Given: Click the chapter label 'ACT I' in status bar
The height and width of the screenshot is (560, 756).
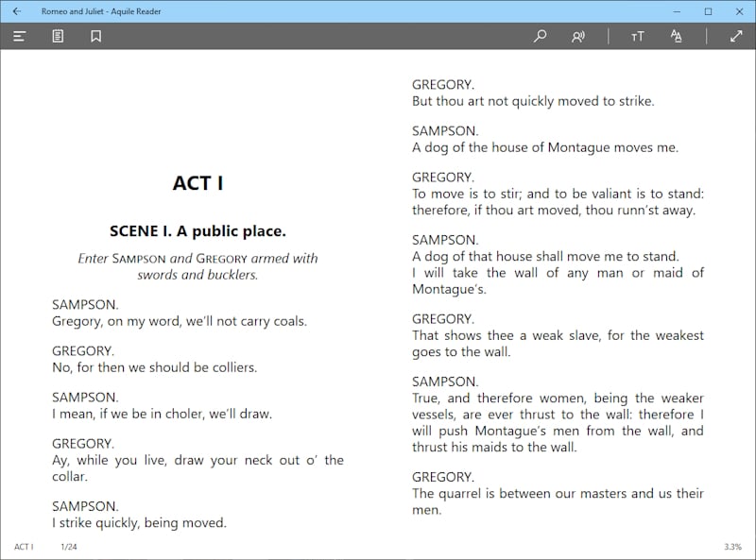Looking at the screenshot, I should (24, 547).
